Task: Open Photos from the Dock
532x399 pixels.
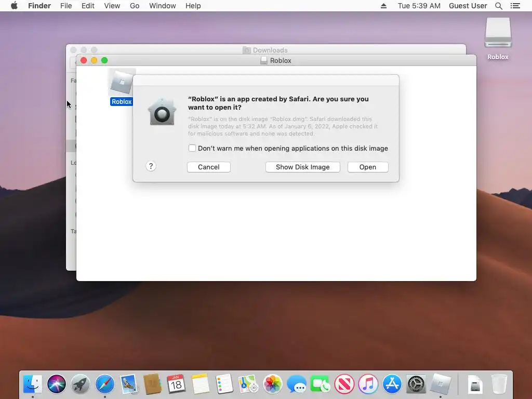Action: point(272,384)
